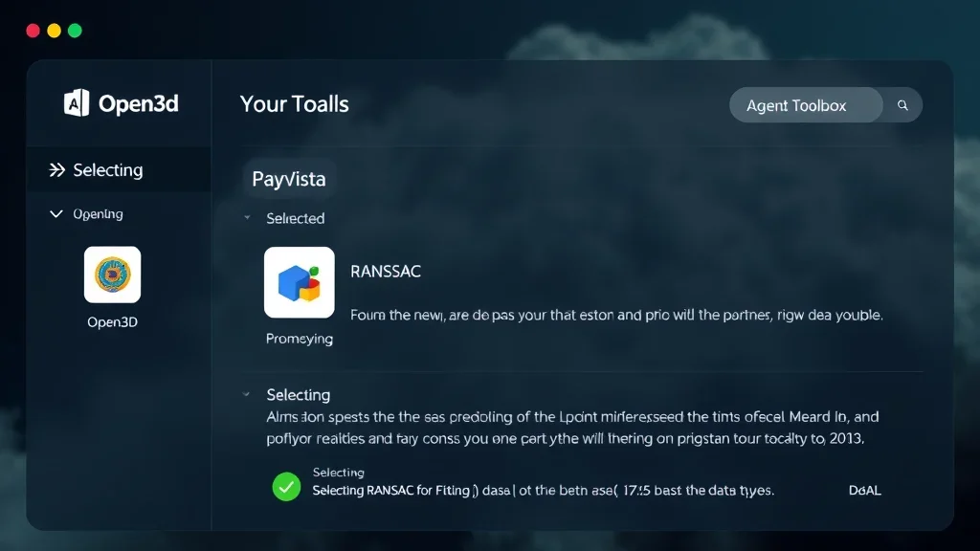Switch to the Selecting sidebar entry
Viewport: 980px width, 551px height.
tap(107, 169)
